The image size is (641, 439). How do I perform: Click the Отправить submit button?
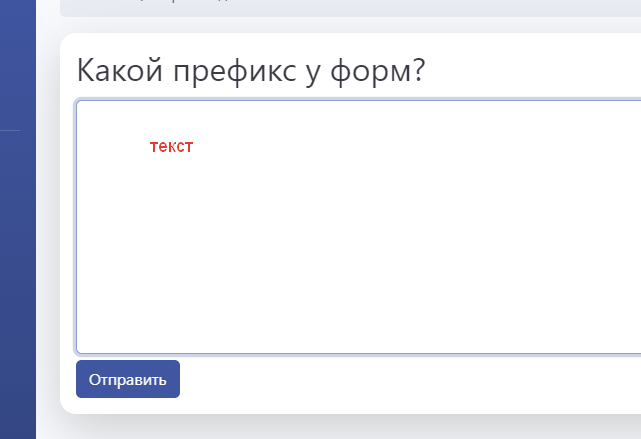pos(128,379)
